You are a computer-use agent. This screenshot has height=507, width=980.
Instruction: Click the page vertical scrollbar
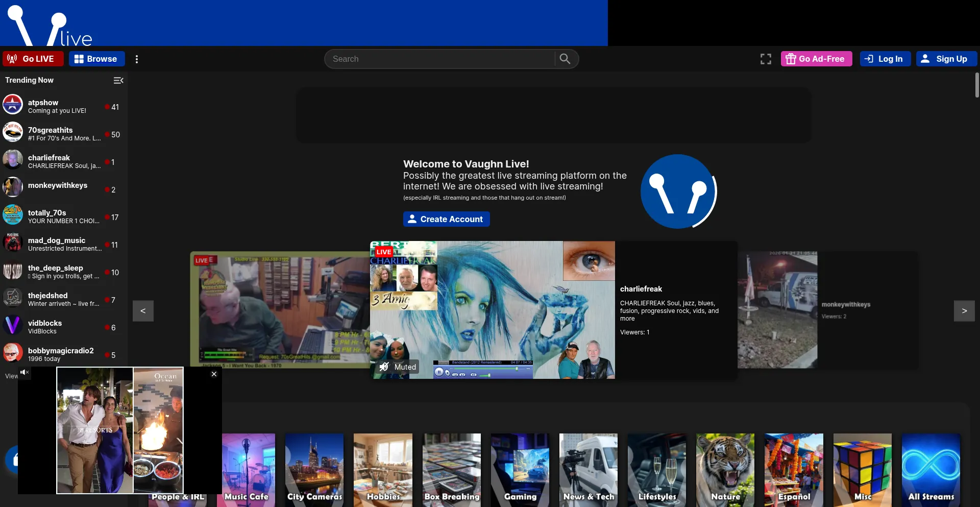click(977, 85)
